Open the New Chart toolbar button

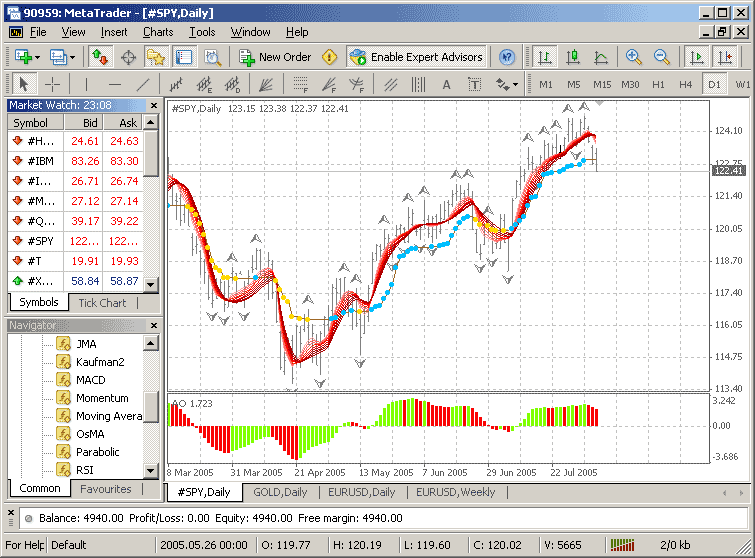click(x=23, y=57)
